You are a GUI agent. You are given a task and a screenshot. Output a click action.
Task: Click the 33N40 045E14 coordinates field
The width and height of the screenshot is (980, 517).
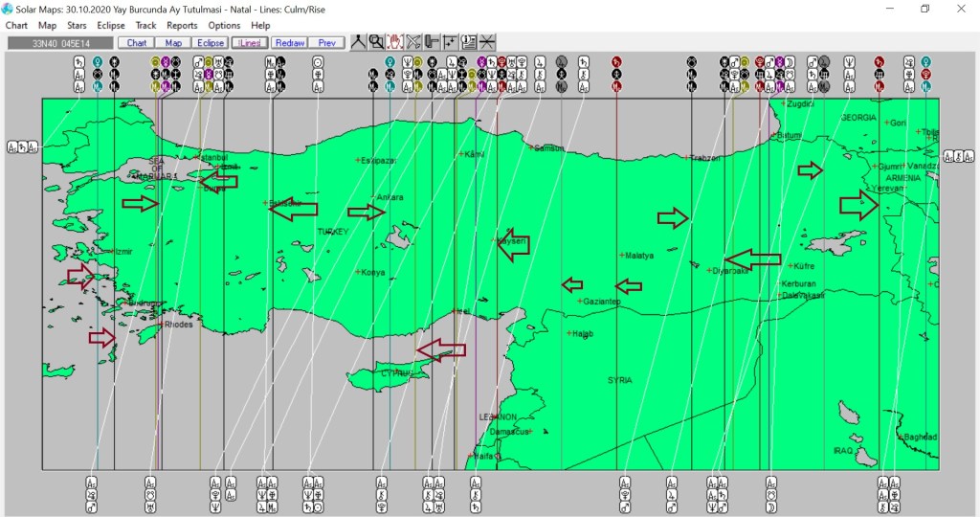(58, 43)
